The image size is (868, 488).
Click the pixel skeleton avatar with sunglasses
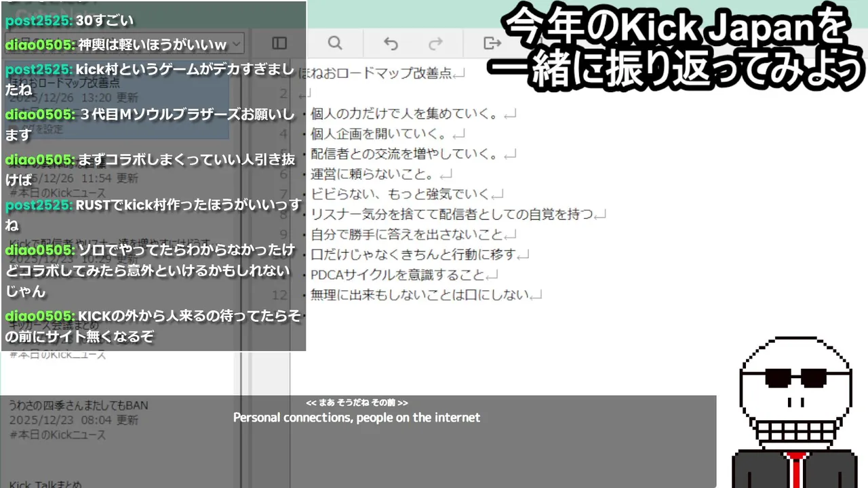(795, 412)
